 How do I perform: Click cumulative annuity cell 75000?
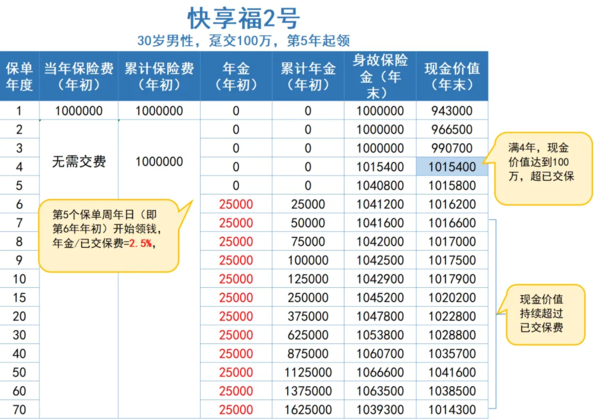[308, 241]
